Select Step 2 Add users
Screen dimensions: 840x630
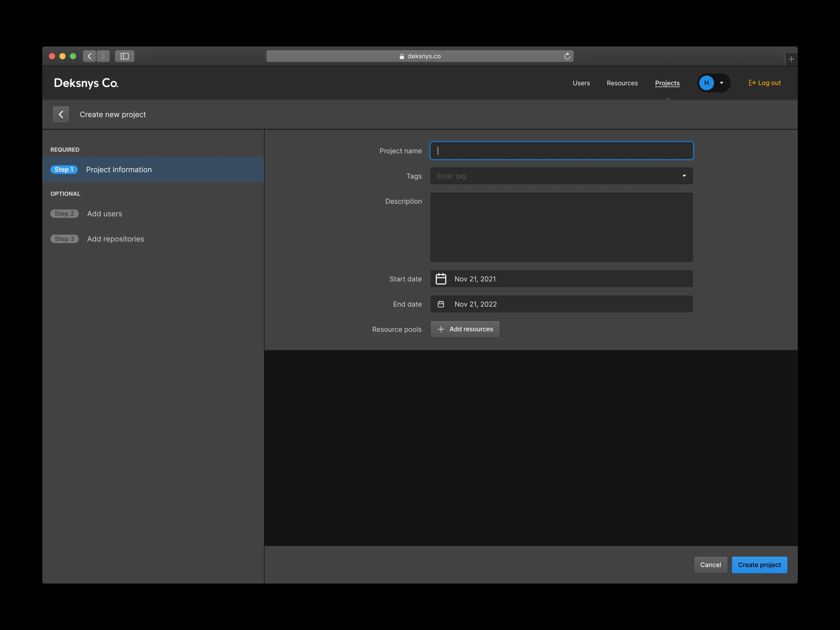pyautogui.click(x=104, y=214)
